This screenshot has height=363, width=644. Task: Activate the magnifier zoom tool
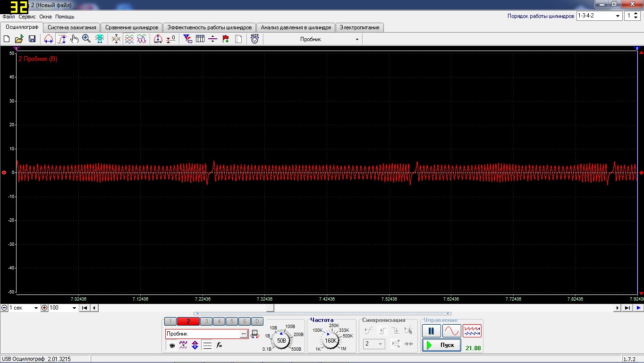tap(86, 39)
